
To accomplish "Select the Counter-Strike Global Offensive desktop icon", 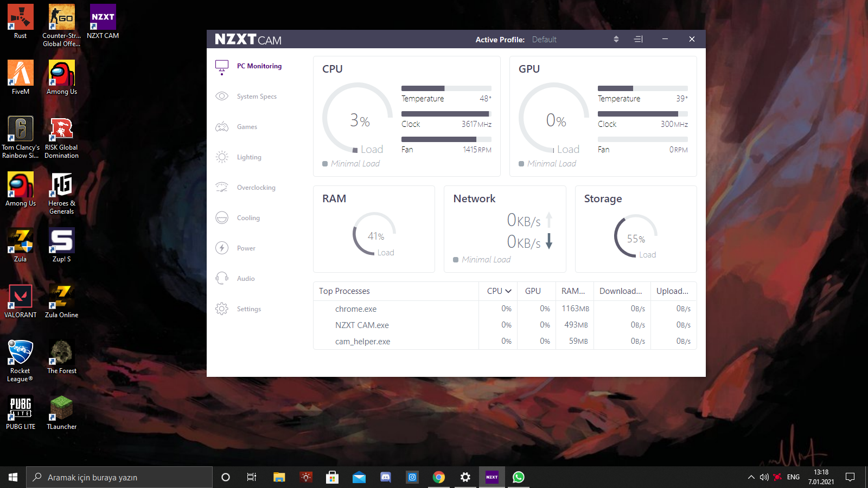I will click(62, 25).
